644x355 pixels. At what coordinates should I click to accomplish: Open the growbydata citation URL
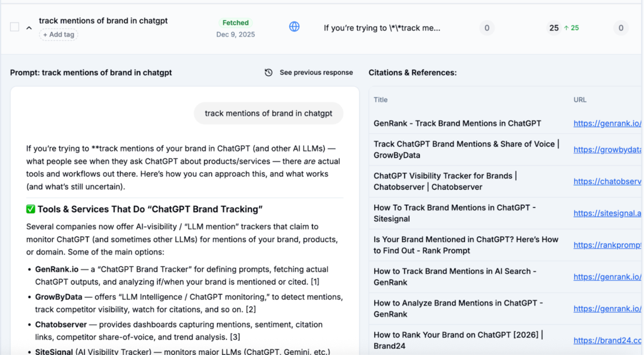tap(607, 150)
